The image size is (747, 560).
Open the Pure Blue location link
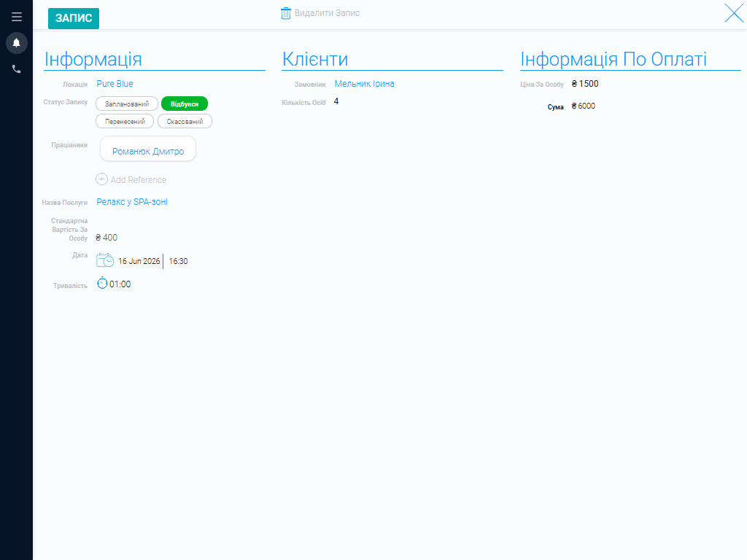tap(115, 84)
